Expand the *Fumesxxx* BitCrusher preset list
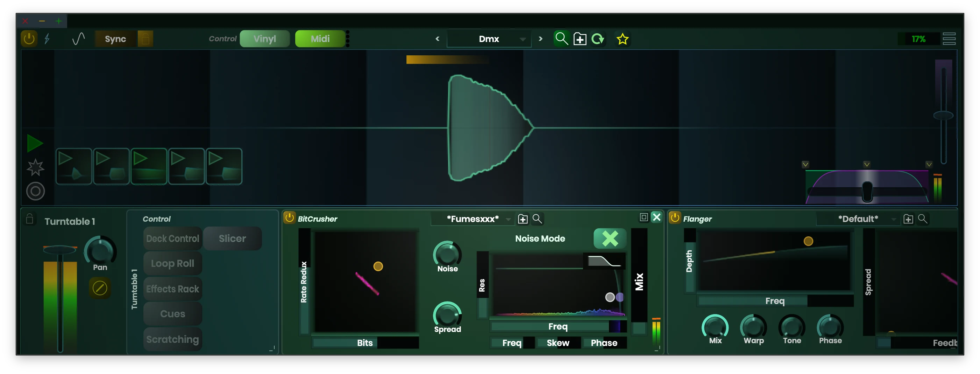 pyautogui.click(x=509, y=219)
